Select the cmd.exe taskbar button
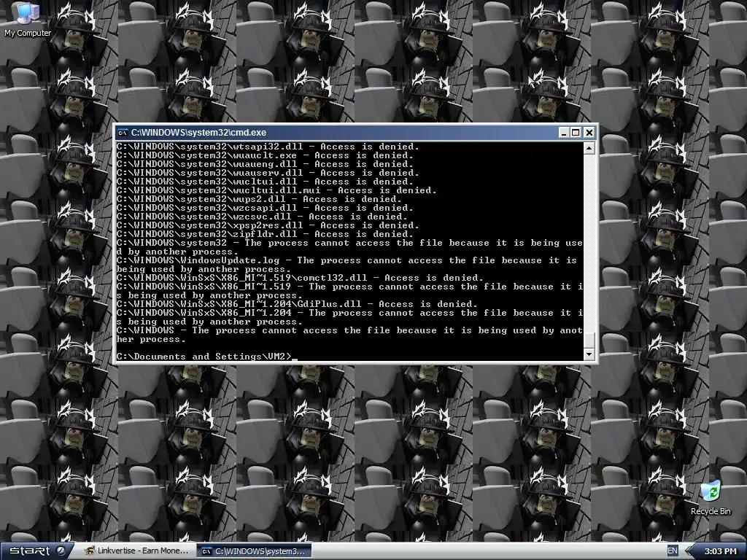 coord(254,551)
